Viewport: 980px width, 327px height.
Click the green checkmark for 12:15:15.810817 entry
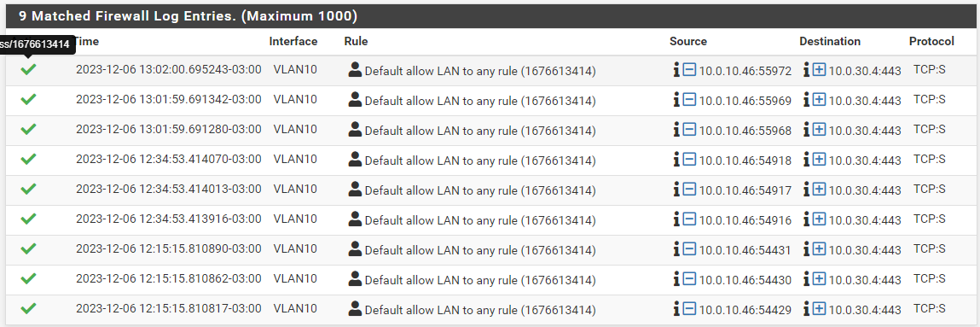(x=28, y=309)
